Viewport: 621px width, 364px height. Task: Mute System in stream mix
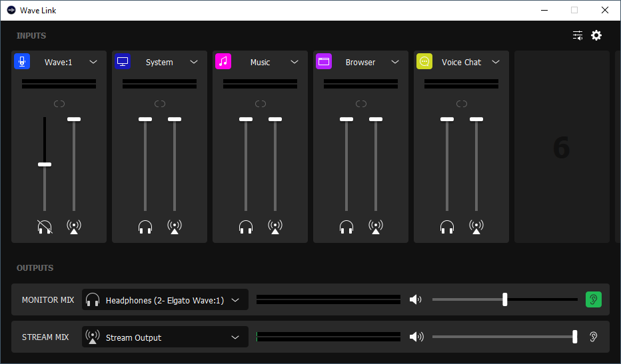click(x=175, y=227)
